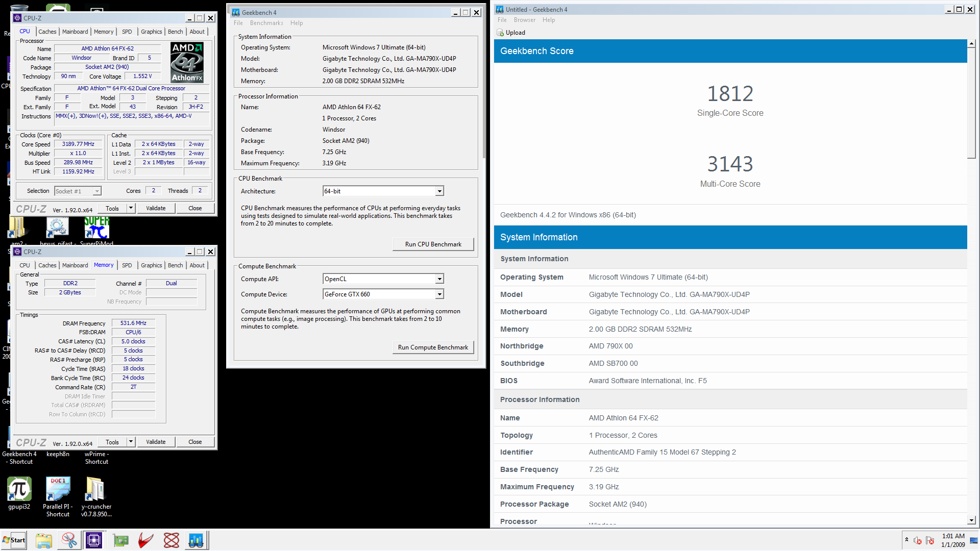Click the Multi-Core Score 3143
Viewport: 980px width, 551px height.
coord(730,164)
